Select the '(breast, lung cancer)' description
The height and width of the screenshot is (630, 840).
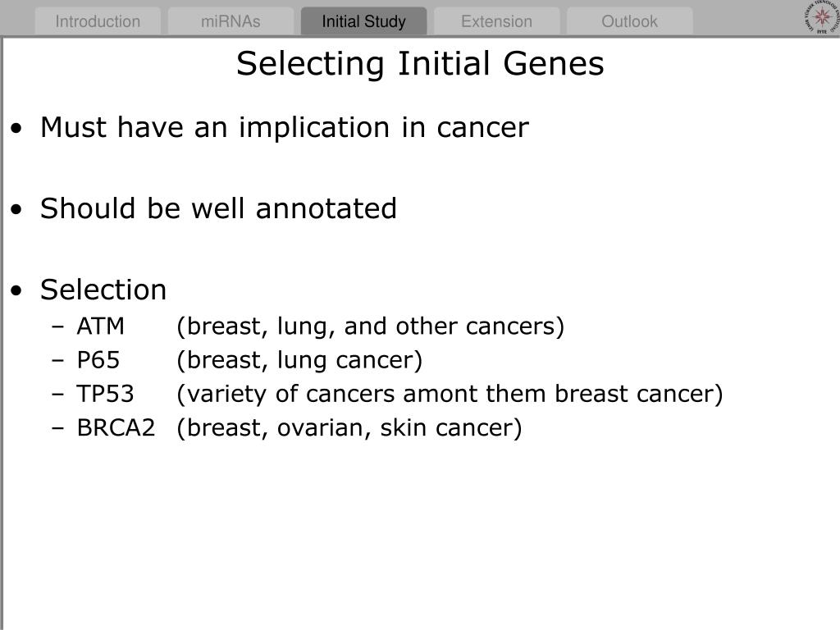tap(299, 360)
